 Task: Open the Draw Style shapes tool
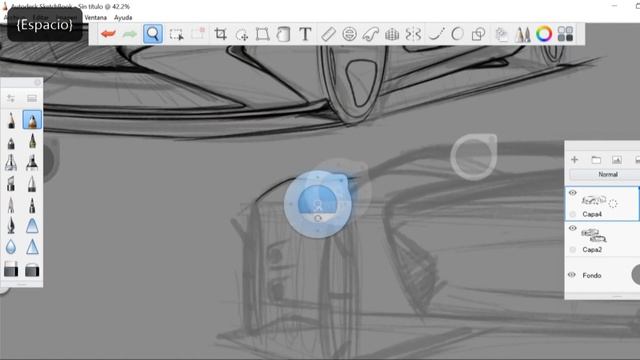478,34
